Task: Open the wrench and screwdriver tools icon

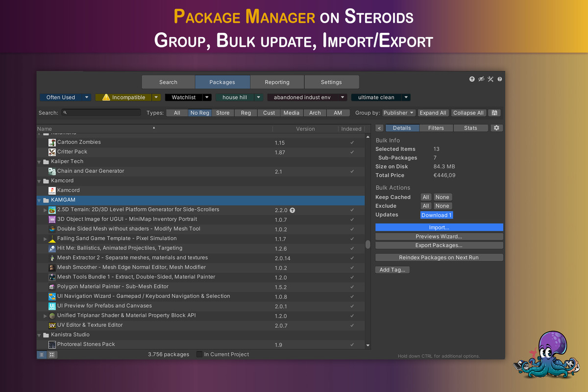Action: (490, 79)
